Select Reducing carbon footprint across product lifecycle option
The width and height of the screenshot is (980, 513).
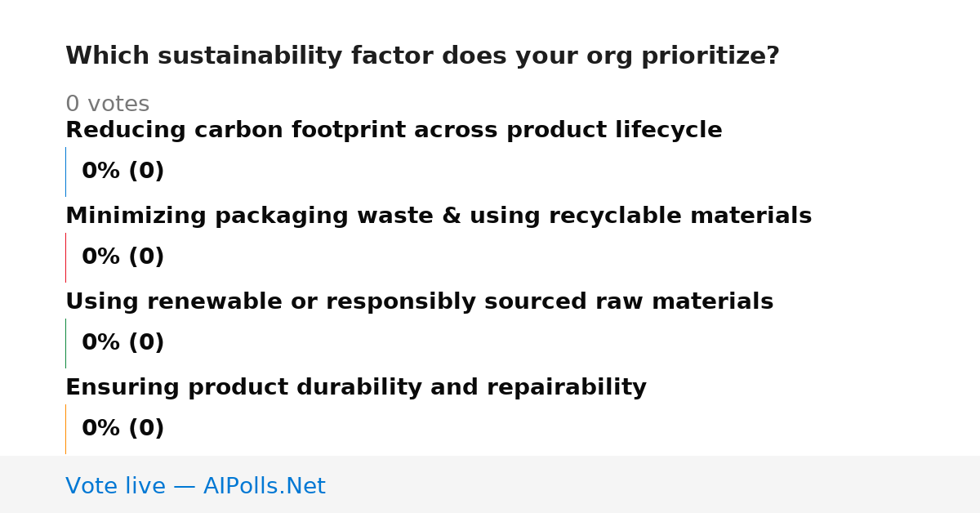[394, 131]
